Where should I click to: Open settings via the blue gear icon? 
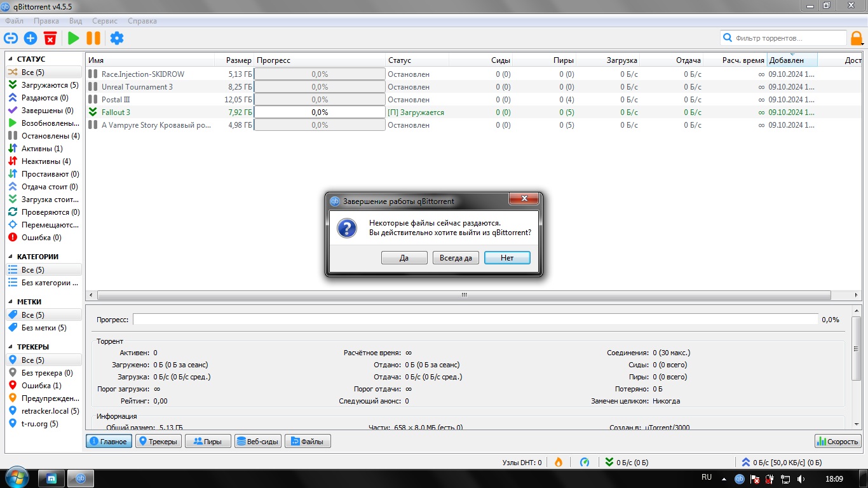[117, 38]
